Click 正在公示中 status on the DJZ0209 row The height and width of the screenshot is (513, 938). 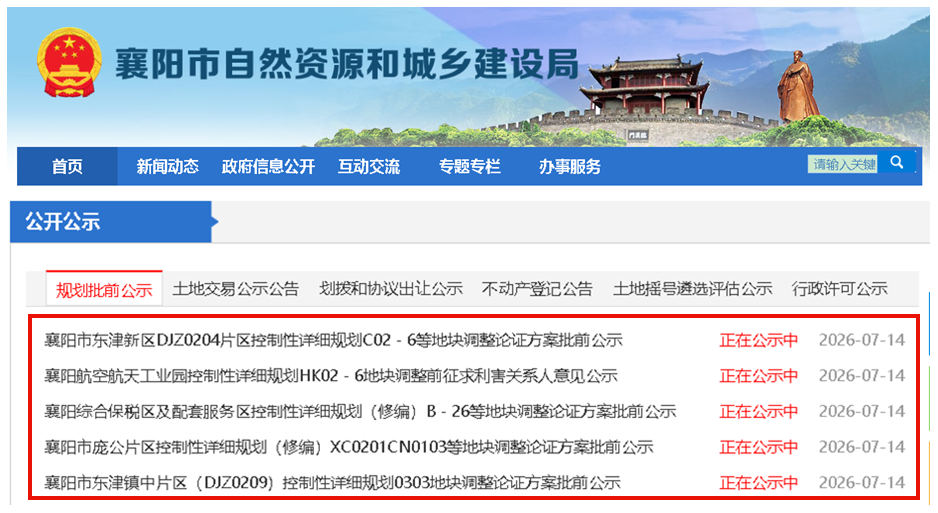pyautogui.click(x=759, y=483)
